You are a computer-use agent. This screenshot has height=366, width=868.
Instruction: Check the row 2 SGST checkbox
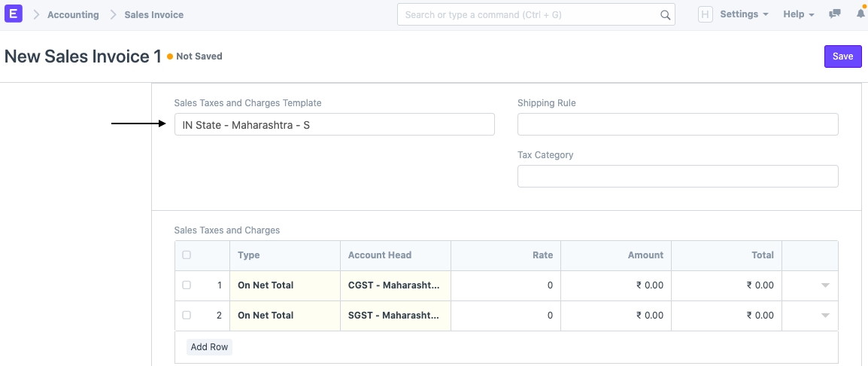click(187, 316)
